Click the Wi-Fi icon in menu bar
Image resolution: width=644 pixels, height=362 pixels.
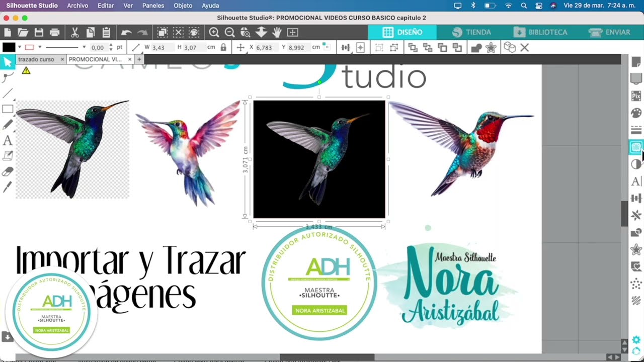point(508,6)
